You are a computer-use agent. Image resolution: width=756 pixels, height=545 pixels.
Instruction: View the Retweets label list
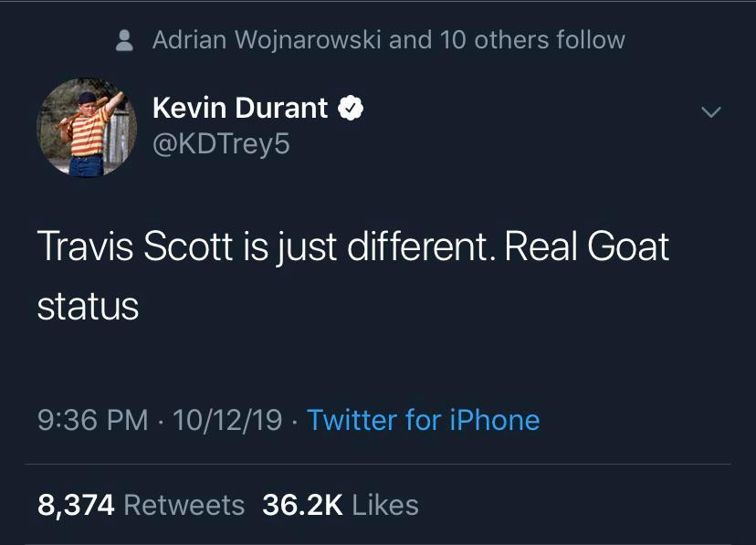[x=184, y=505]
